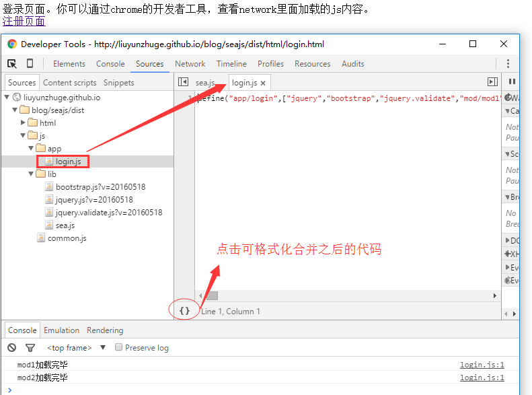Expand the html folder
Image resolution: width=532 pixels, height=395 pixels.
23,122
